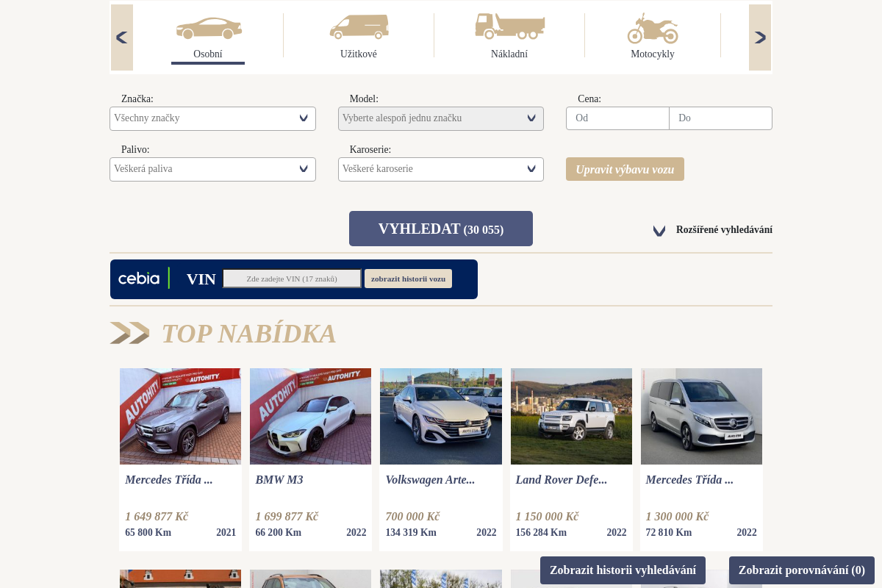Click Upravit výbavu vozu button

(625, 169)
